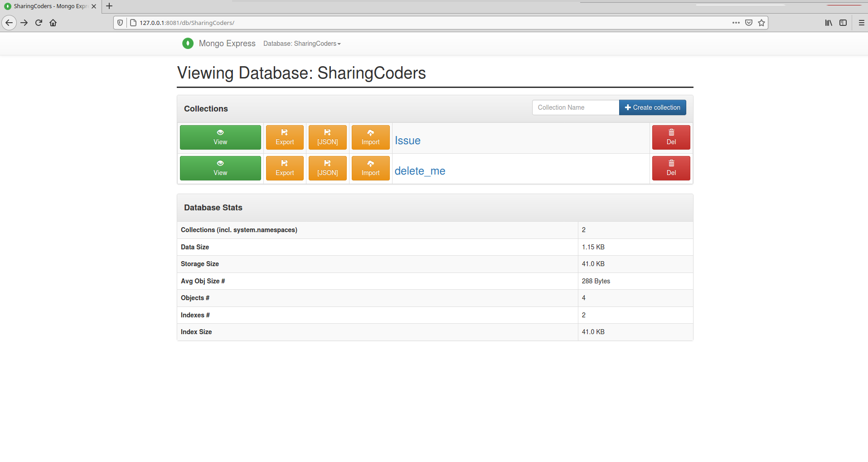The width and height of the screenshot is (868, 462).
Task: Click the Objects # row label
Action: [x=195, y=298]
